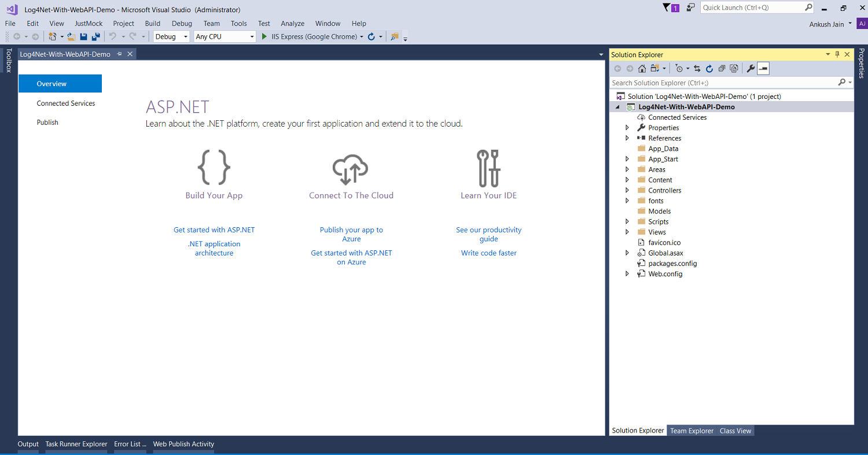Open the Write code faster link
The image size is (868, 455).
click(x=489, y=253)
